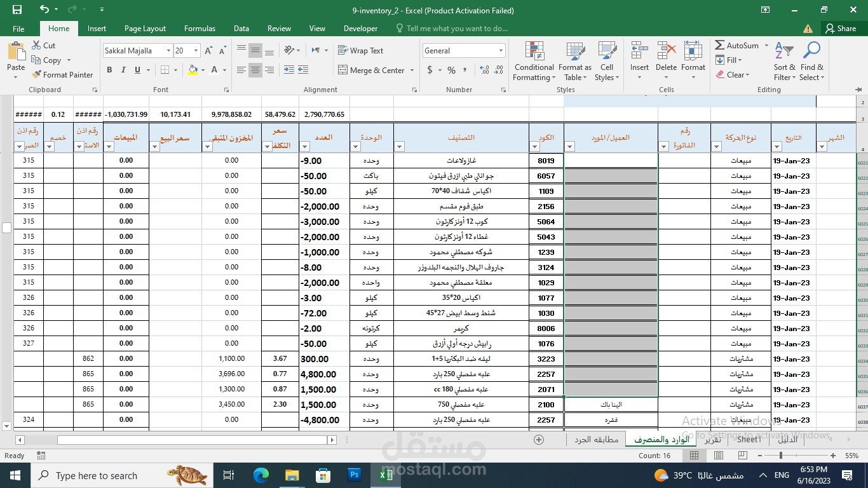The image size is (868, 488).
Task: Click the Paste clipboard icon
Action: coord(16,52)
